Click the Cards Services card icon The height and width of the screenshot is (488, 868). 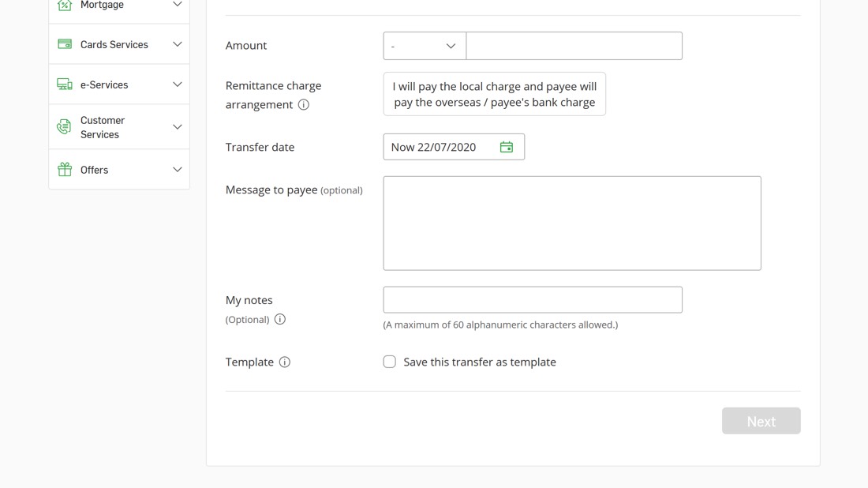click(65, 44)
